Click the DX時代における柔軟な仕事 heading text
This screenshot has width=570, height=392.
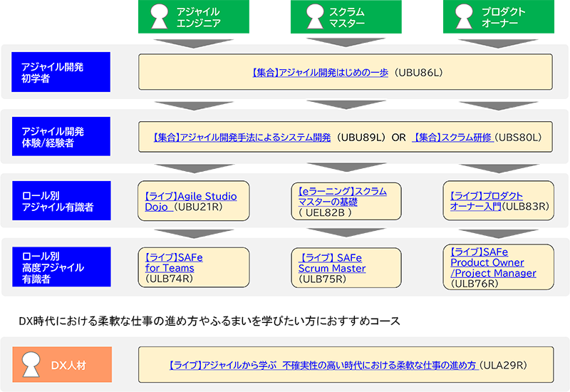click(x=209, y=321)
